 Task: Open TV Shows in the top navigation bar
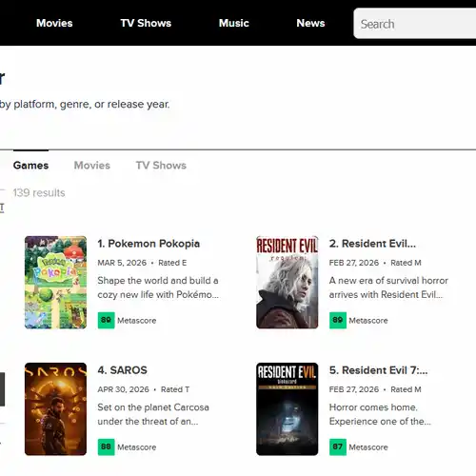[x=146, y=23]
